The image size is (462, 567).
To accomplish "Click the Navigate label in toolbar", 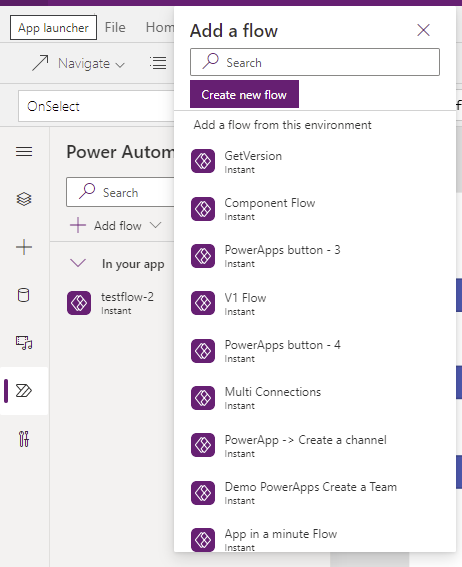I will pyautogui.click(x=84, y=64).
